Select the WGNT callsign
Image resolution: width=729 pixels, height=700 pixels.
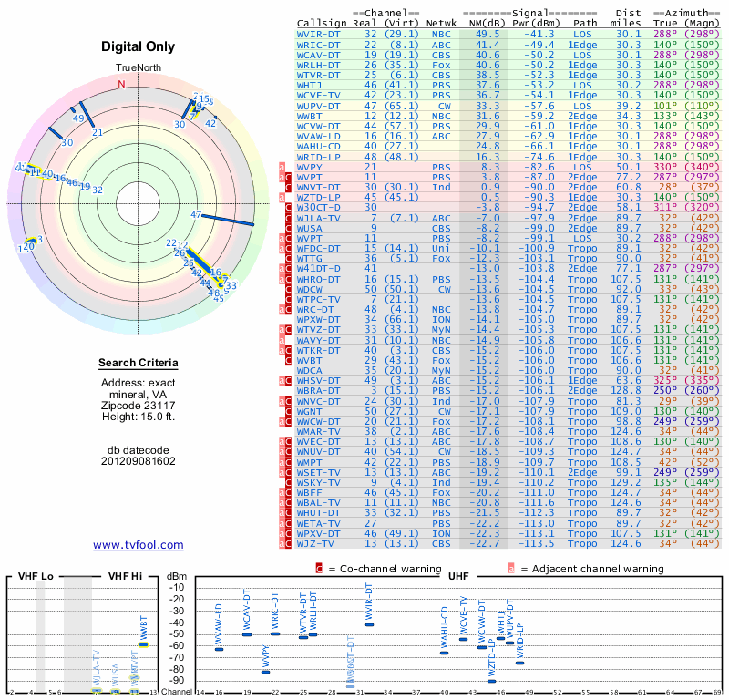click(309, 412)
